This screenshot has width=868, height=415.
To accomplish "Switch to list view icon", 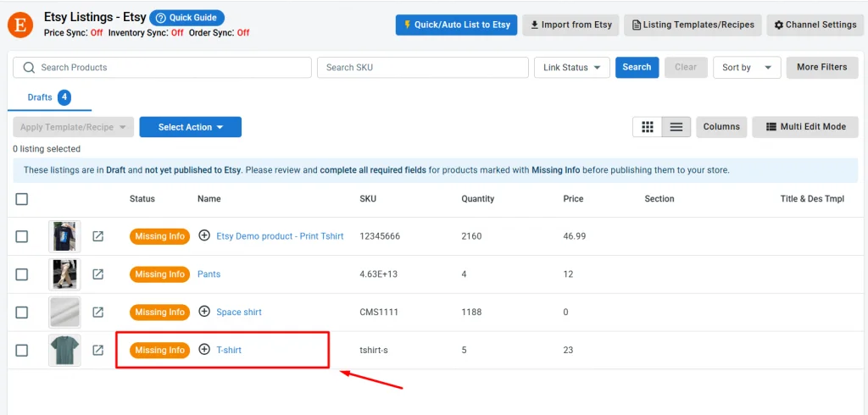I will tap(676, 127).
